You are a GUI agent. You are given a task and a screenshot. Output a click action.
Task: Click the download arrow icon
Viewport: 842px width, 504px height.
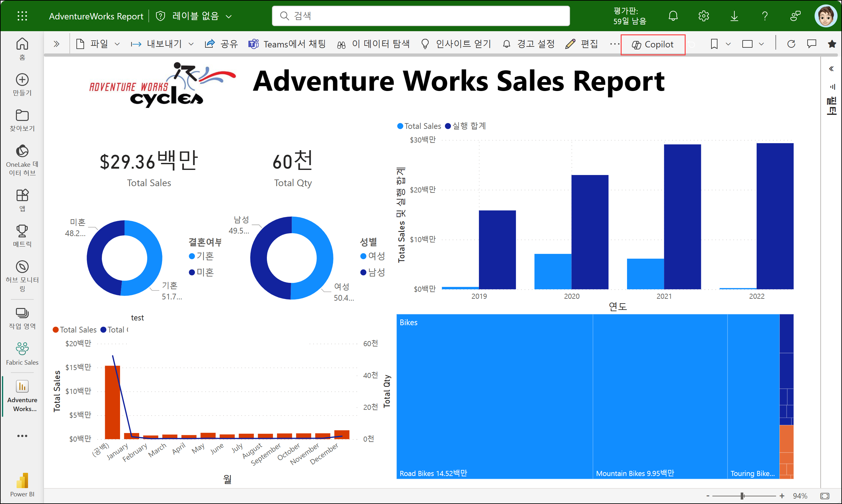[x=734, y=16]
